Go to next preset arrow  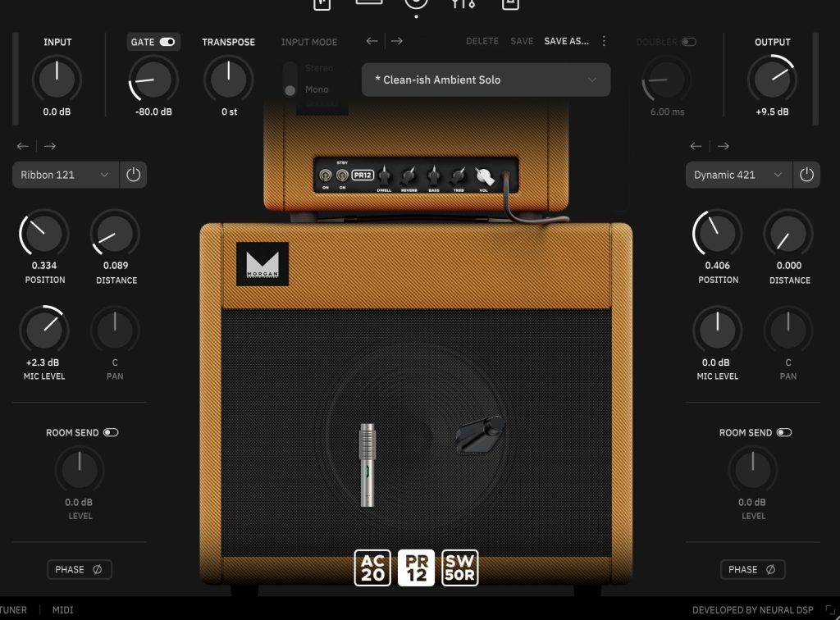[x=397, y=41]
